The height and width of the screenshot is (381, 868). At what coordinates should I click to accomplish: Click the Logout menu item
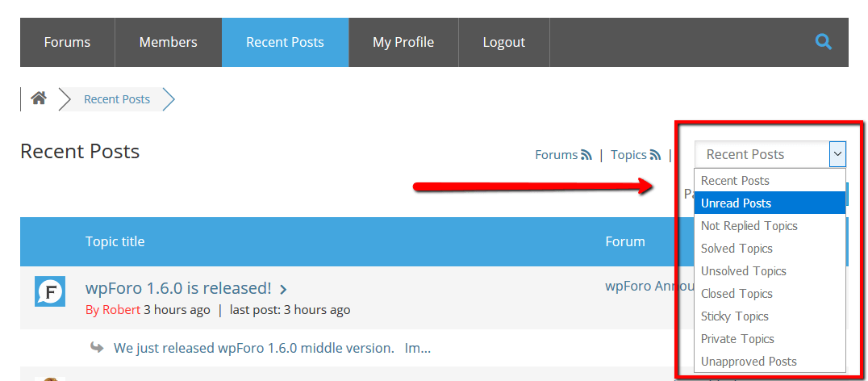[x=503, y=42]
